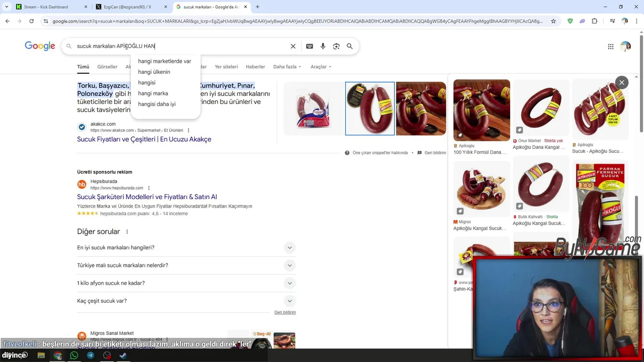
Task: View site information in the address bar
Action: (x=46, y=21)
